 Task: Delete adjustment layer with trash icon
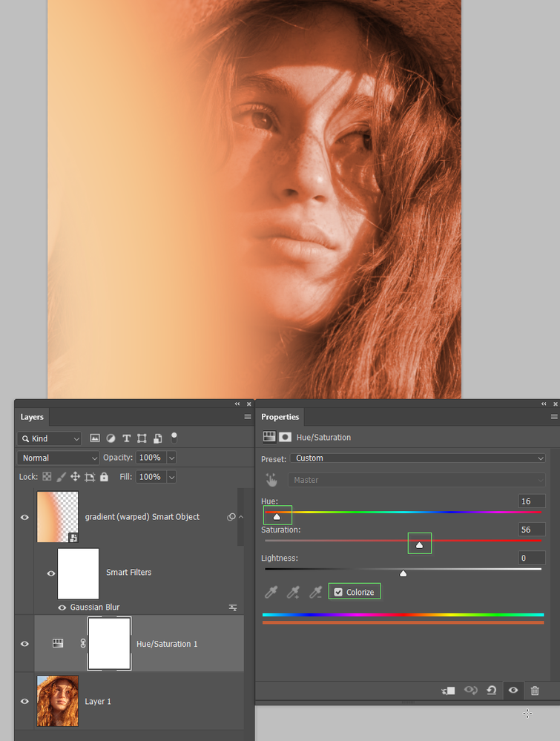[535, 691]
